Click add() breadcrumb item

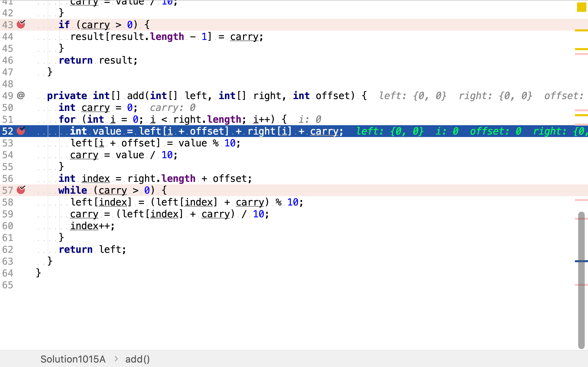coord(138,359)
